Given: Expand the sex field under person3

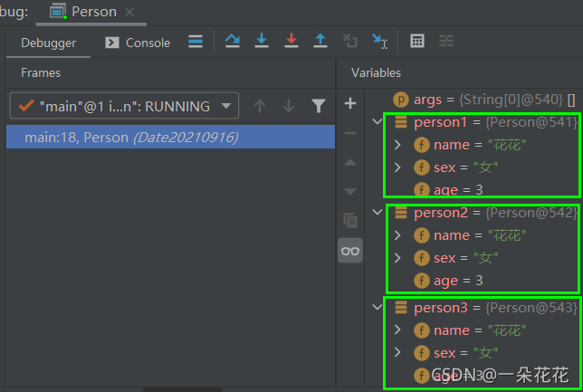Looking at the screenshot, I should 397,352.
